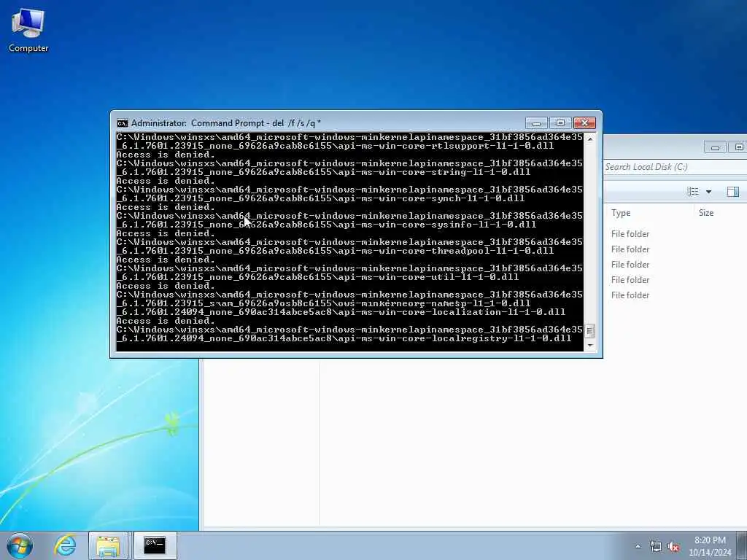747x560 pixels.
Task: Focus the Search Local Disk (C:) field
Action: point(675,167)
